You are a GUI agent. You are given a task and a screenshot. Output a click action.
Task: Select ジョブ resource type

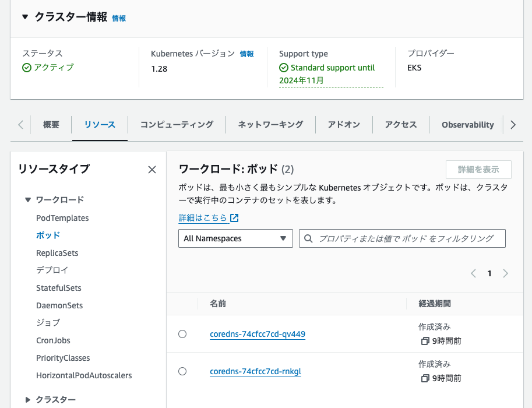coord(48,322)
